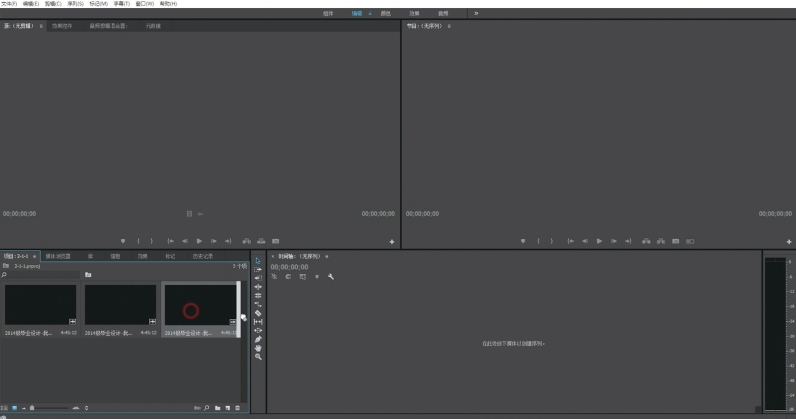The height and width of the screenshot is (419, 796).
Task: Select the Pen tool
Action: (258, 339)
